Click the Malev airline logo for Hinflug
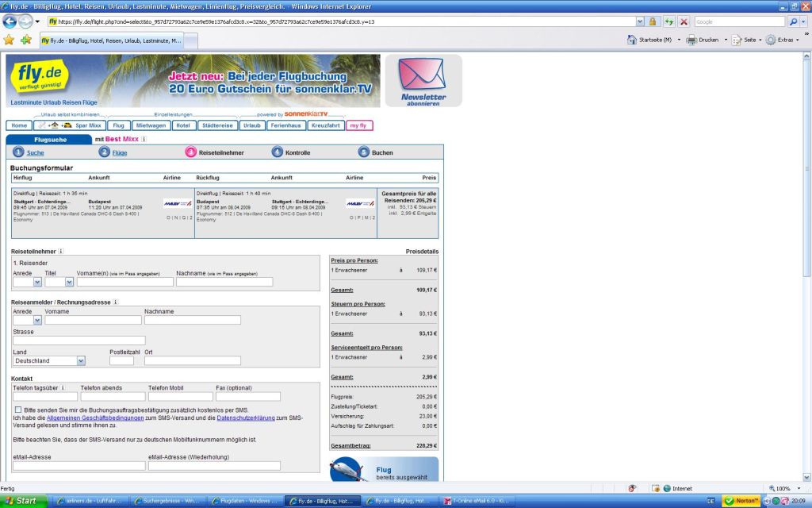The image size is (812, 508). 178,203
